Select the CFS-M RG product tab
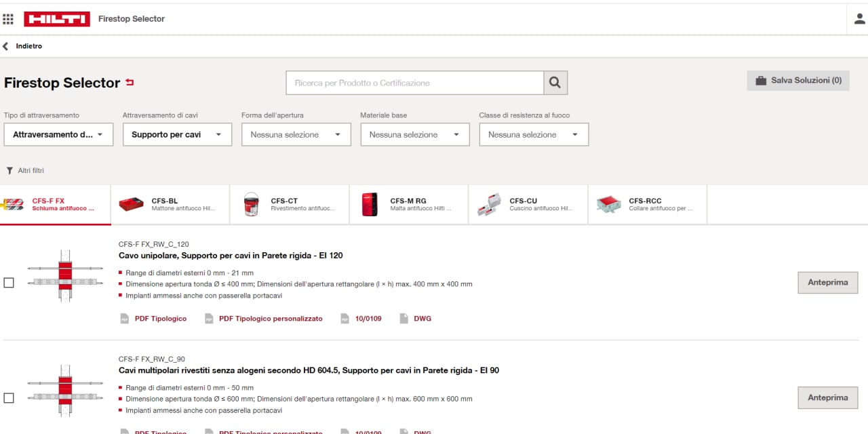Viewport: 868px width, 434px height. coord(409,204)
